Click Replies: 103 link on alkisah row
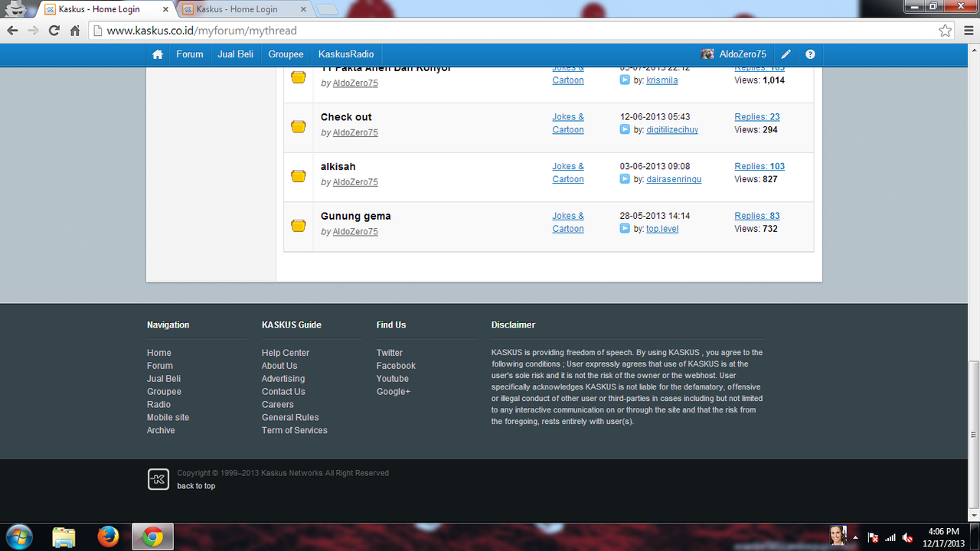 759,167
